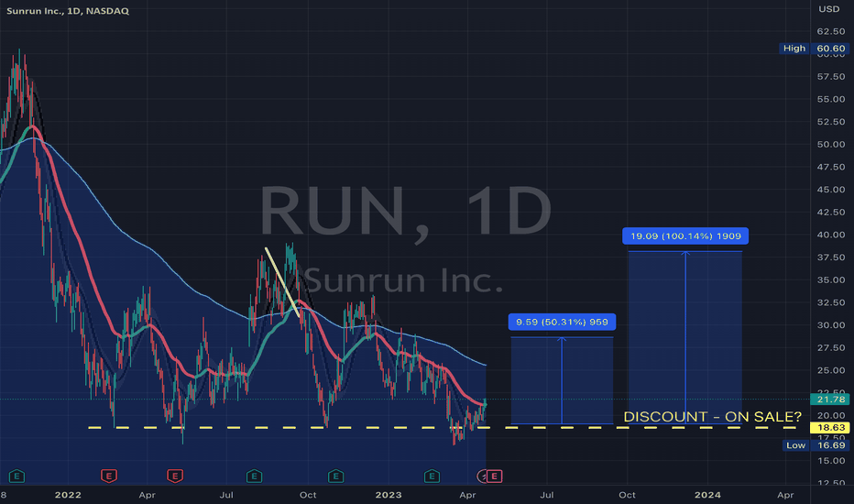The width and height of the screenshot is (854, 504).
Task: Click the green earnings E marker after Jul 2022
Action: click(254, 477)
